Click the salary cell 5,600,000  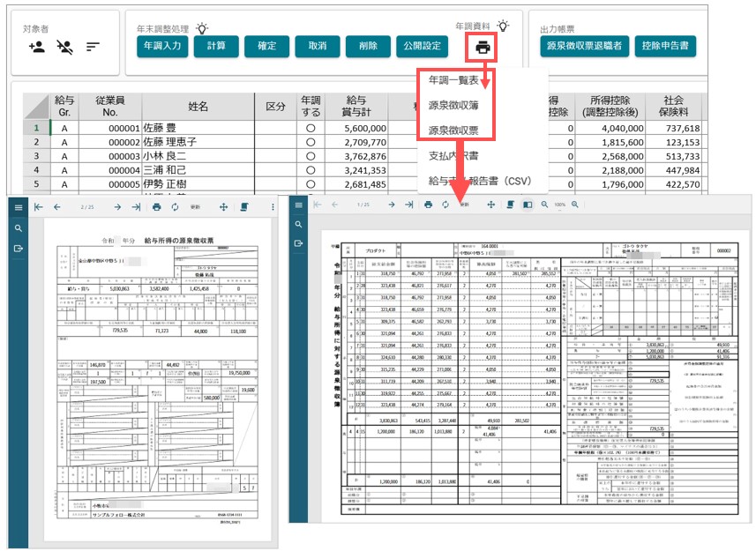356,129
